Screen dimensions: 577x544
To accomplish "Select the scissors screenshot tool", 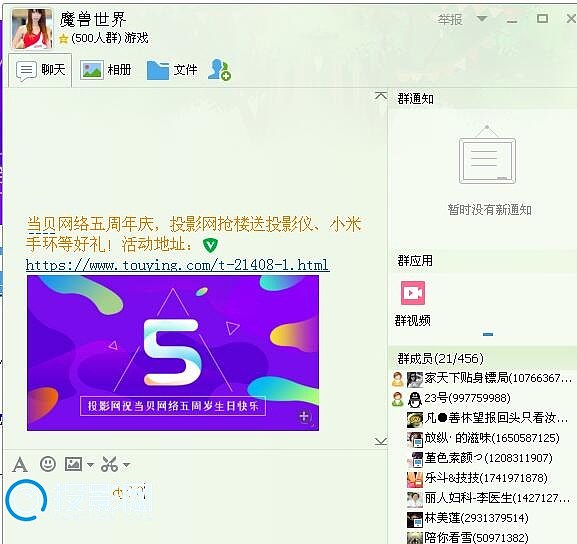I will (x=109, y=464).
